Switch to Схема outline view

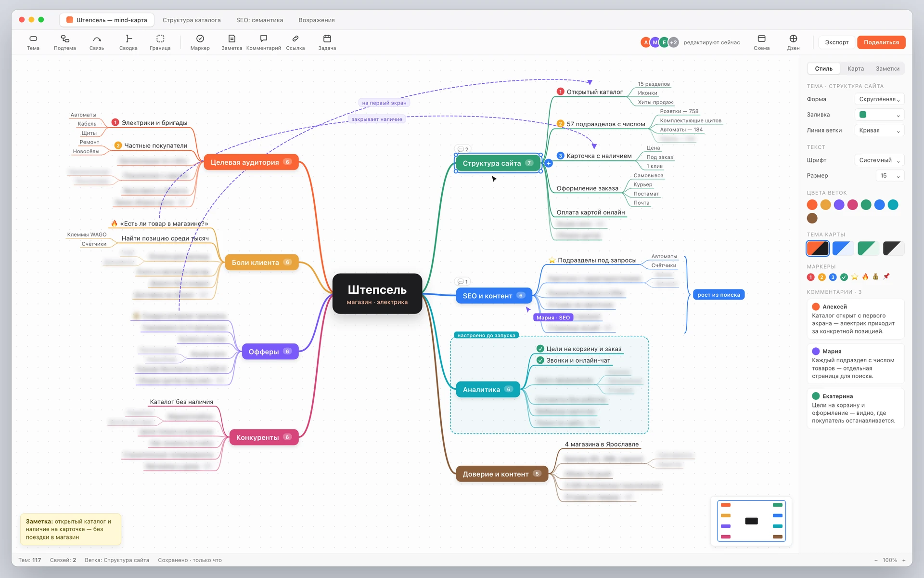pyautogui.click(x=761, y=39)
